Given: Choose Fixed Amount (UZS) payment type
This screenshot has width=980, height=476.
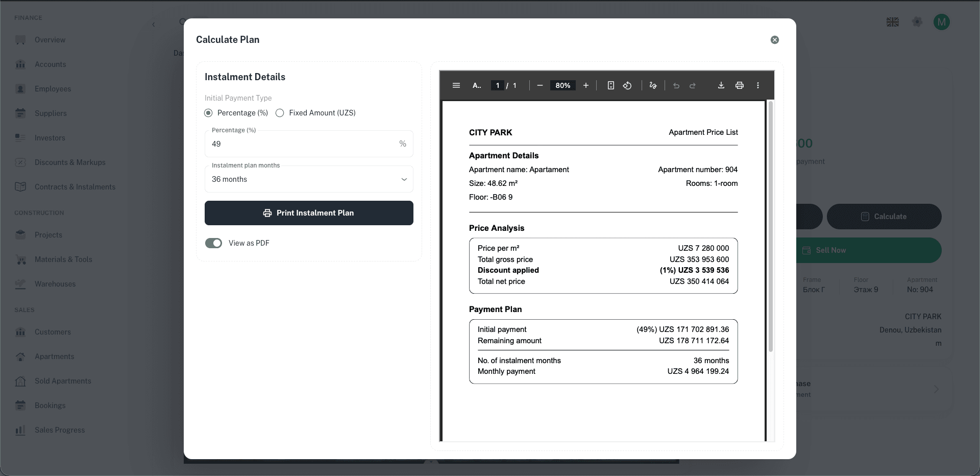Looking at the screenshot, I should click(x=280, y=113).
